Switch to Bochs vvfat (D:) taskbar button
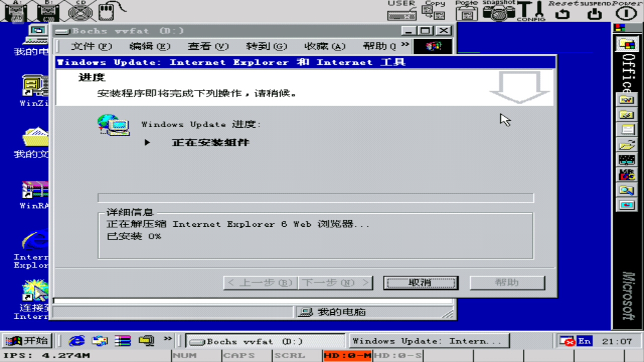Screen dimensions: 644x362 [265, 341]
